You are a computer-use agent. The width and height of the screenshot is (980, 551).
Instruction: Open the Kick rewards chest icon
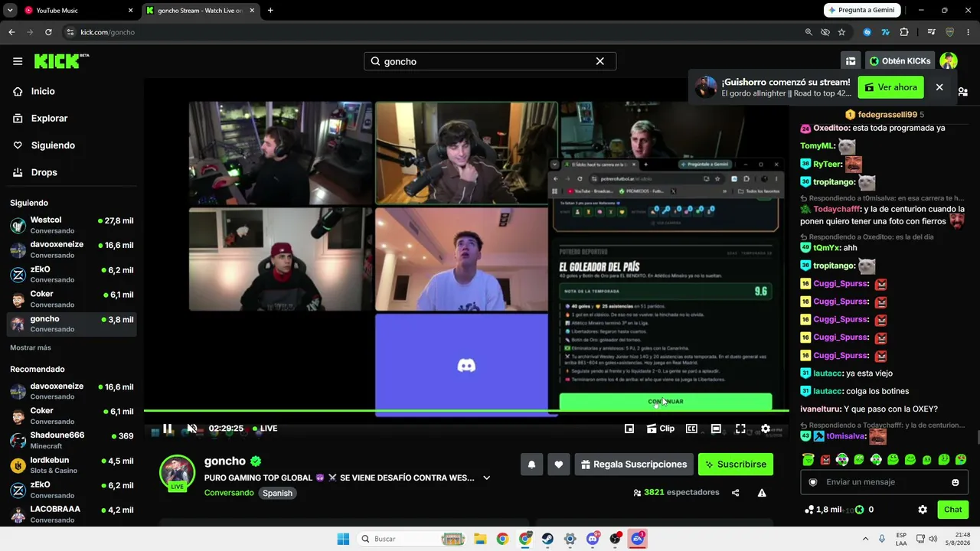[x=851, y=61]
